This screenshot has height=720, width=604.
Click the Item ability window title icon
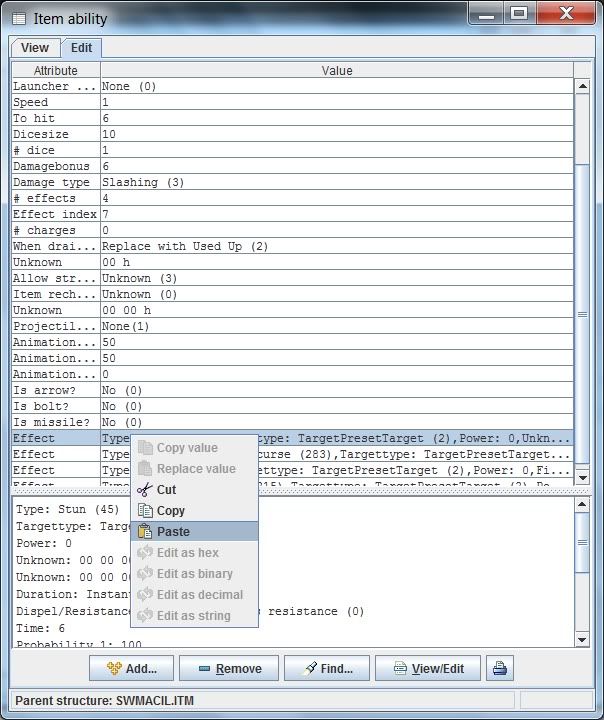[19, 18]
